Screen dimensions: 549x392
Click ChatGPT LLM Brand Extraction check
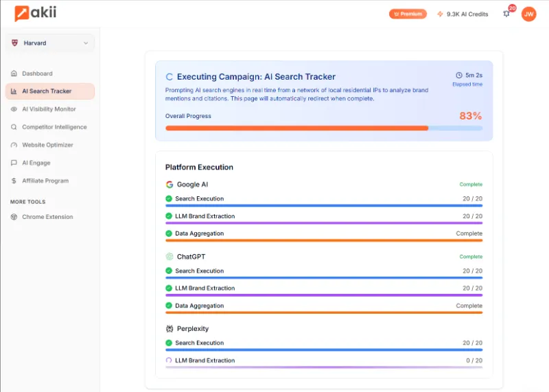(169, 288)
